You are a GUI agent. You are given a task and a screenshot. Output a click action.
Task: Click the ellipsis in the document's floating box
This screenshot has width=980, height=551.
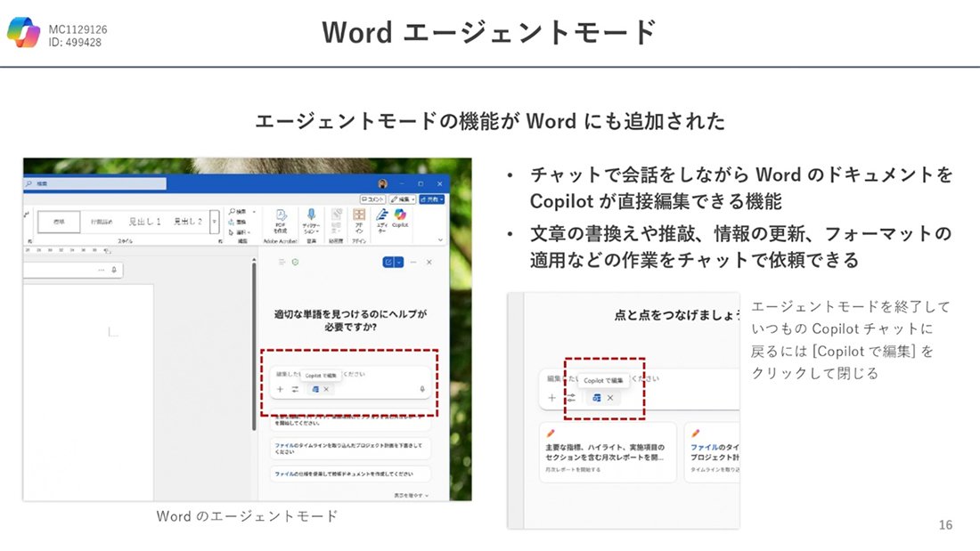(102, 270)
